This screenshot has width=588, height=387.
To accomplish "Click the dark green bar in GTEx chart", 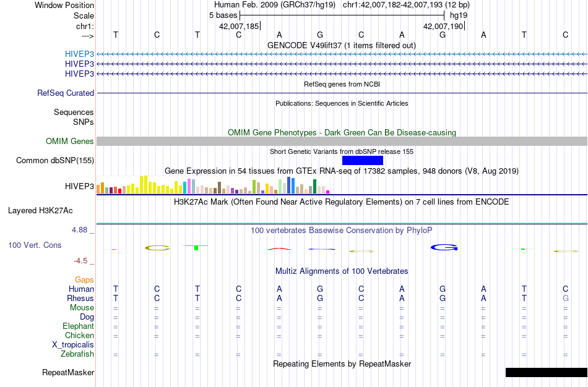I will pyautogui.click(x=314, y=186).
